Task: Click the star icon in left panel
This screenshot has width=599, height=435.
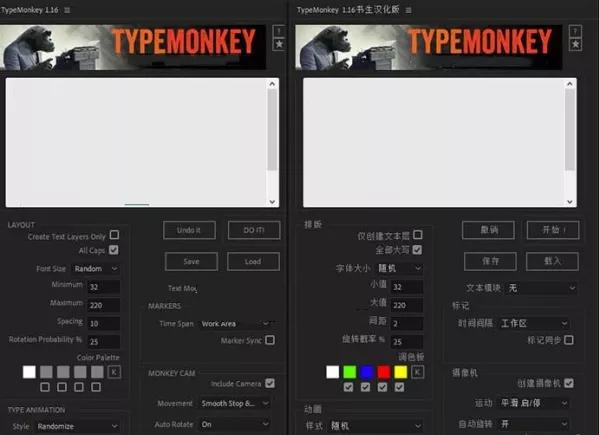Action: pos(279,44)
